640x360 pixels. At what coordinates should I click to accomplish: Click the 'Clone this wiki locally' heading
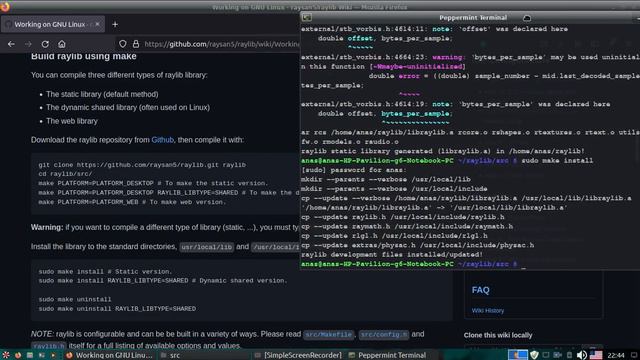point(498,335)
